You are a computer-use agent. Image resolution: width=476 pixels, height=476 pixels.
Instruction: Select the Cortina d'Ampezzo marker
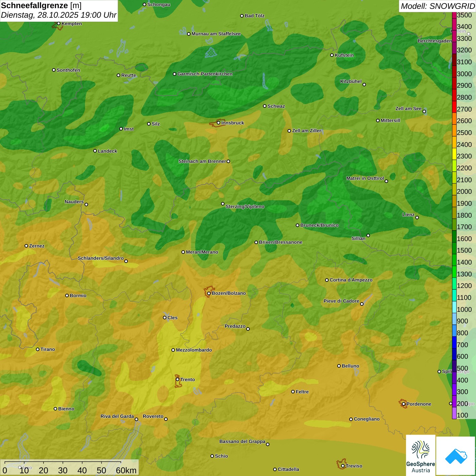tap(327, 280)
